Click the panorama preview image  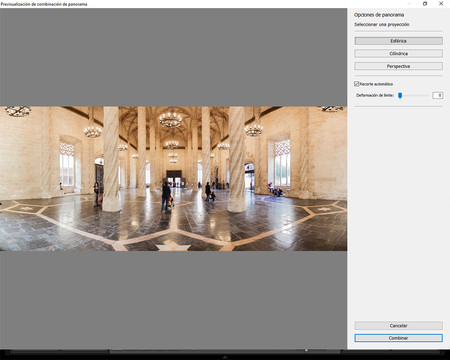[x=173, y=179]
